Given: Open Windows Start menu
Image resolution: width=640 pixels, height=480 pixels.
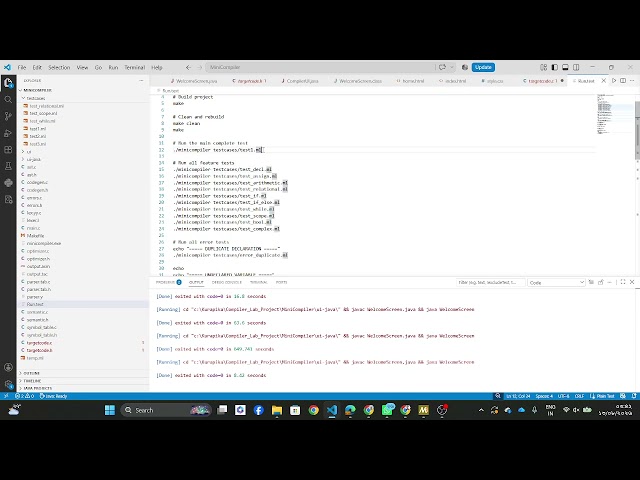Looking at the screenshot, I should click(110, 410).
